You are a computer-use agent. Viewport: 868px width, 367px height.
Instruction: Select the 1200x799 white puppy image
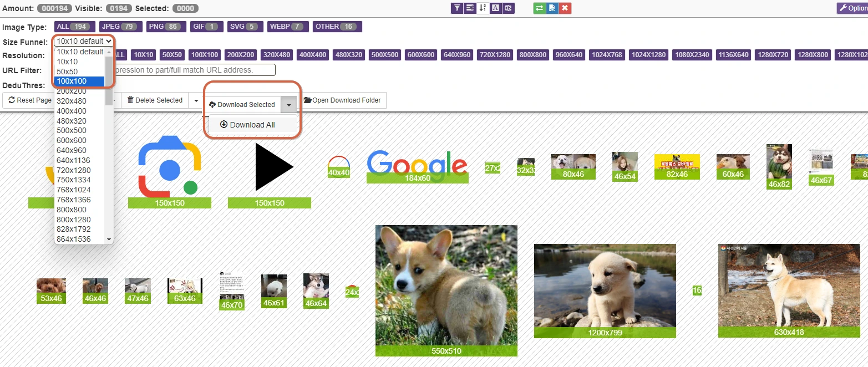click(605, 291)
